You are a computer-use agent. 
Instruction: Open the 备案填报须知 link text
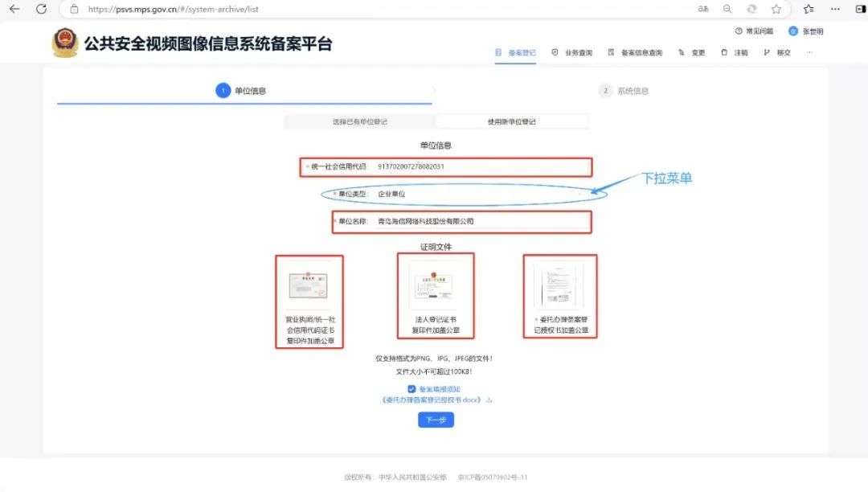(440, 389)
